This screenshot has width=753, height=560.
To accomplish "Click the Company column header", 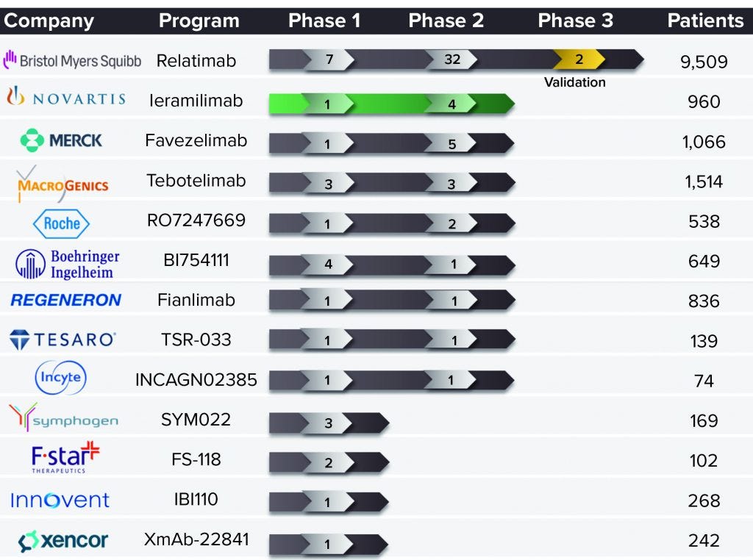I will pos(49,21).
